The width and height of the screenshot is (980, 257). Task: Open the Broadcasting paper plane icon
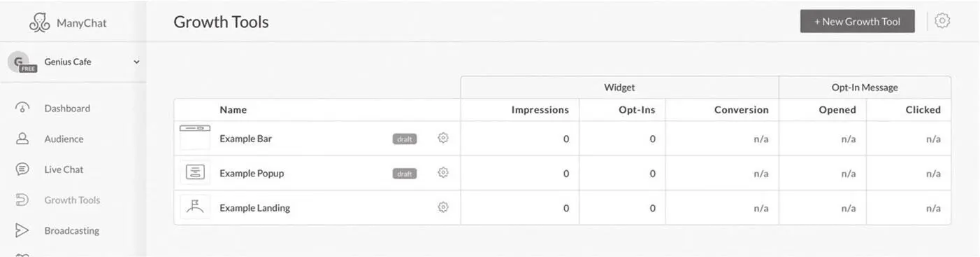(22, 230)
